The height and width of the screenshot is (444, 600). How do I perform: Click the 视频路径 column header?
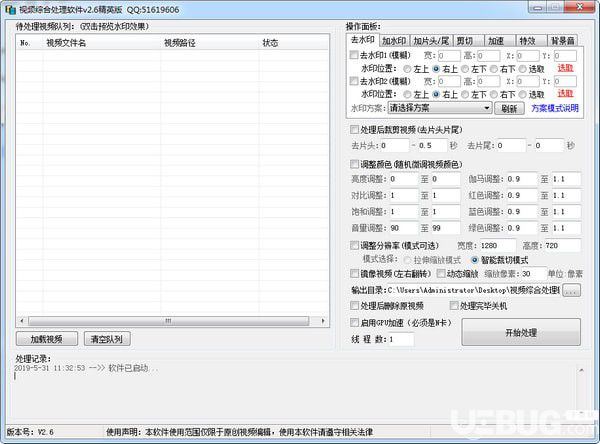(210, 43)
